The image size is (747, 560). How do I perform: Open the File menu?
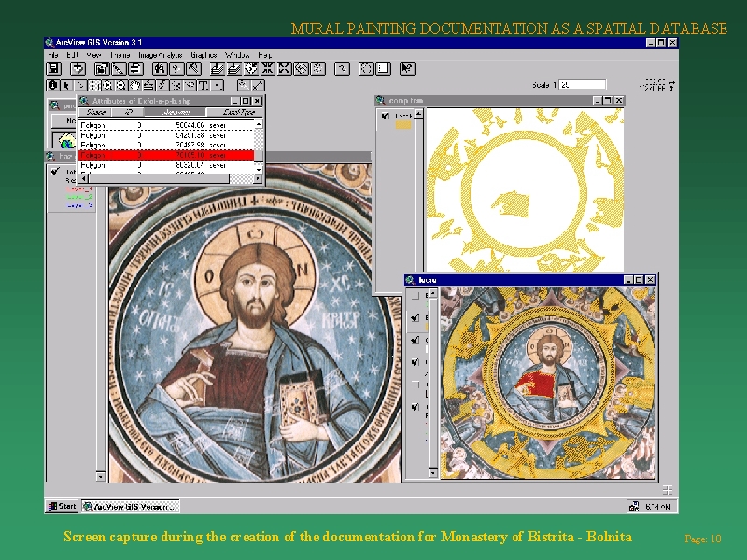53,55
